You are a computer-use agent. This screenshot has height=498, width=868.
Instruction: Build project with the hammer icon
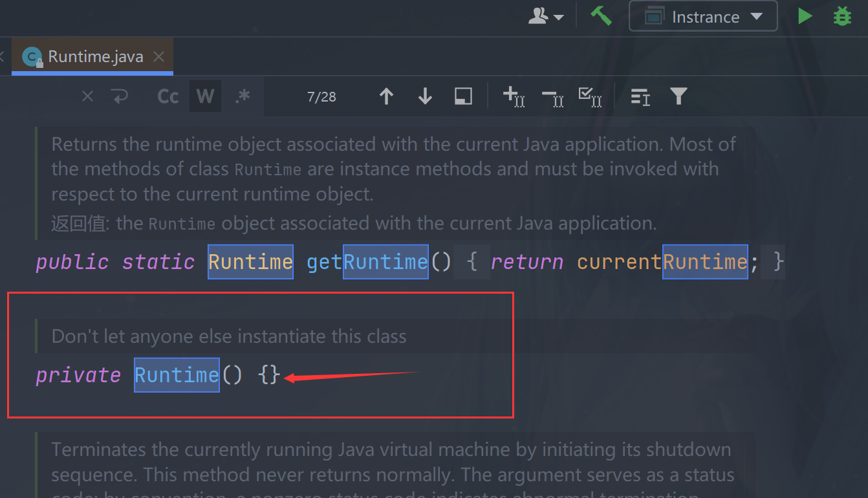point(601,16)
